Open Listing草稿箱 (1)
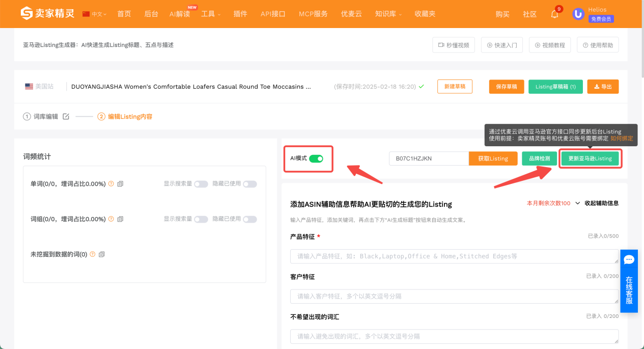644x349 pixels. click(555, 87)
